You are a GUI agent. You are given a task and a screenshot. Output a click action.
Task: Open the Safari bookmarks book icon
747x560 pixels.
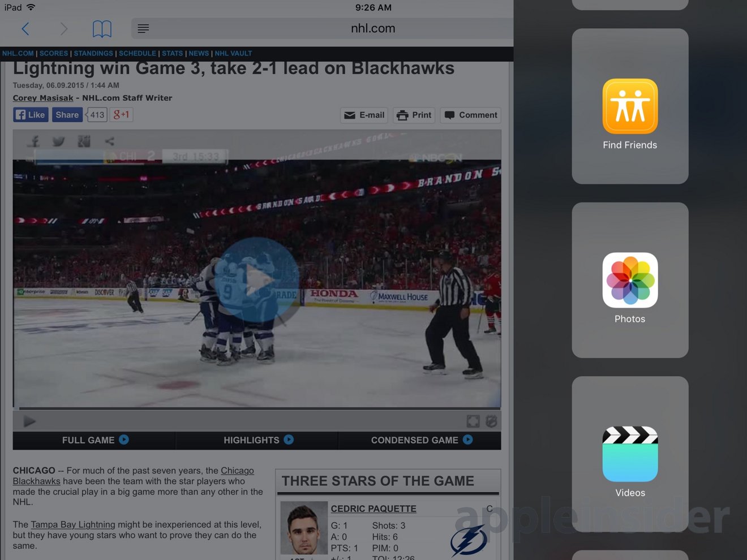tap(102, 29)
